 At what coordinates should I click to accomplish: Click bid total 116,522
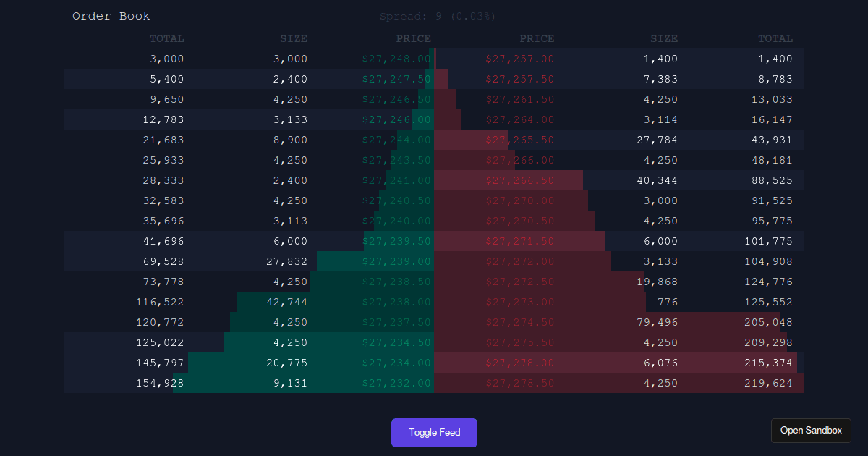[160, 302]
